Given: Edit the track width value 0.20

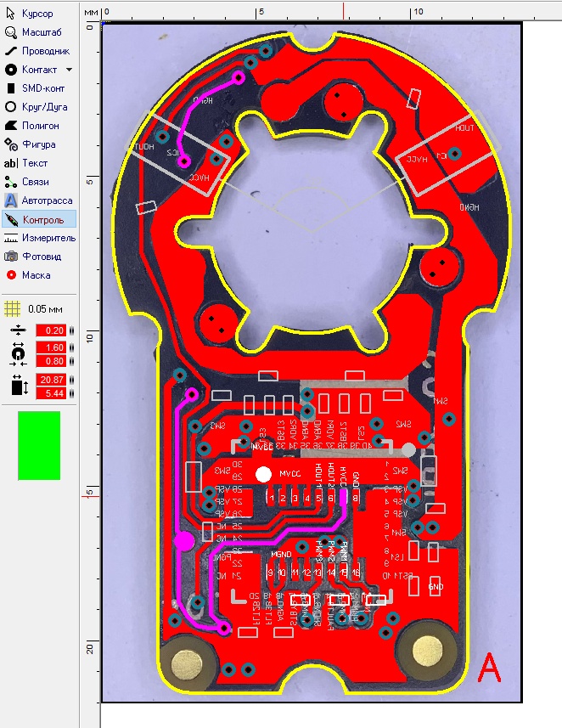Looking at the screenshot, I should [x=51, y=330].
